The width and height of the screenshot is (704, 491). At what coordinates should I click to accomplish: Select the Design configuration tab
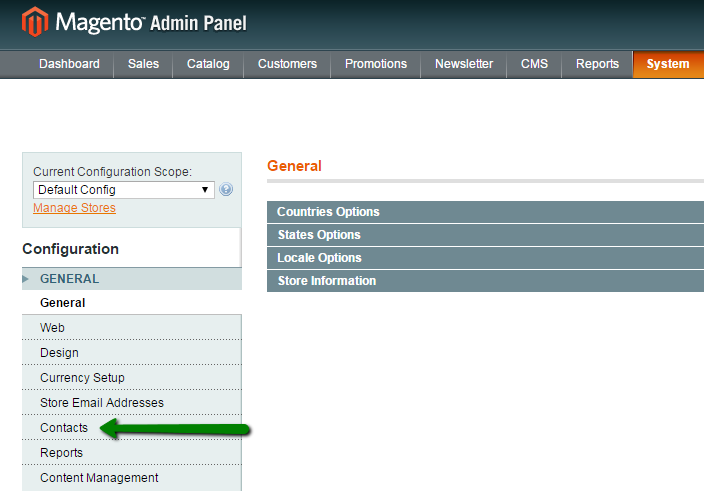coord(132,353)
